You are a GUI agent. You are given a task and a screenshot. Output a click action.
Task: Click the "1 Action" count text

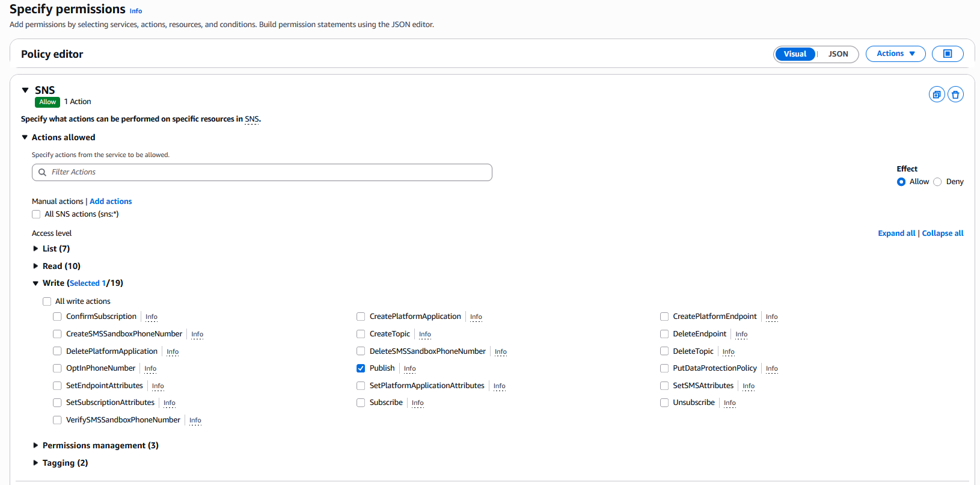78,102
